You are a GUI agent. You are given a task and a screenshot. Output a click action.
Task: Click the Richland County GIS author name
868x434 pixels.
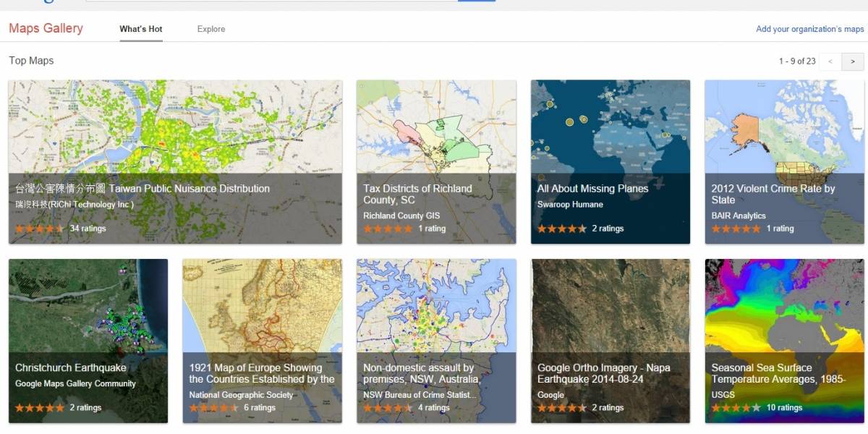point(401,216)
